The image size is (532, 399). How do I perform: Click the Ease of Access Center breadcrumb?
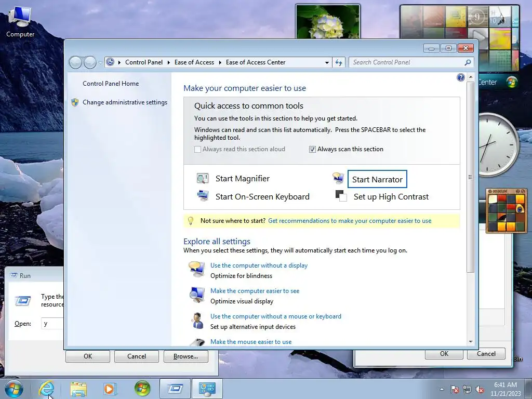(256, 62)
